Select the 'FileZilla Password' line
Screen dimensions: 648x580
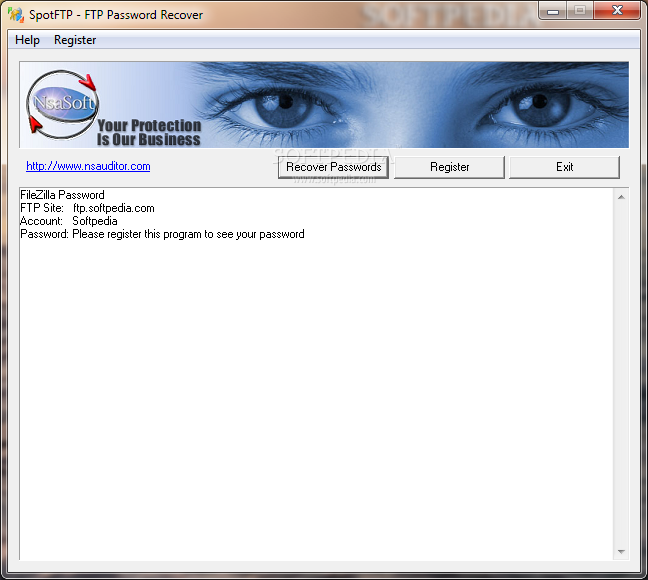(x=62, y=195)
